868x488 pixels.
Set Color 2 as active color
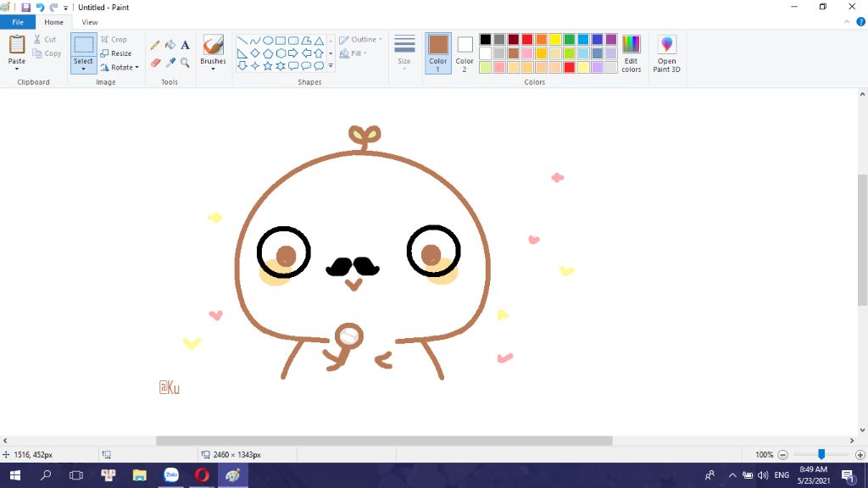click(x=465, y=53)
